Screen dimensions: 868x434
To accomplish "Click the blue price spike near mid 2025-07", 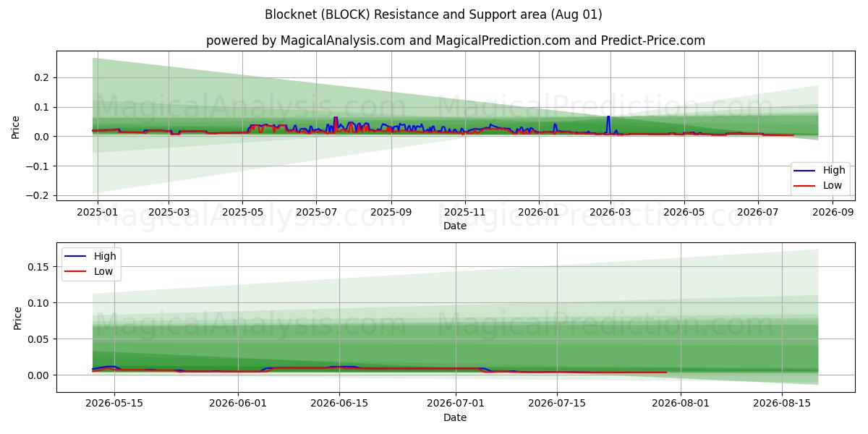I will [x=336, y=124].
